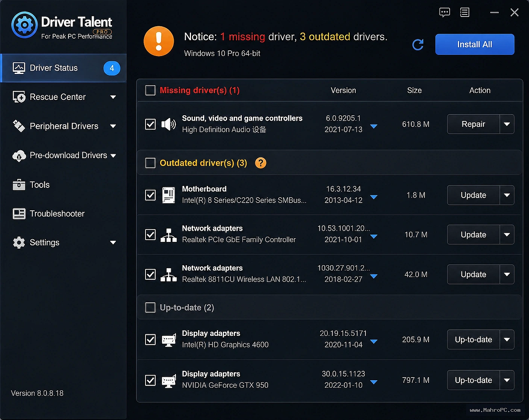The height and width of the screenshot is (420, 529).
Task: Click the Version column header
Action: click(343, 90)
